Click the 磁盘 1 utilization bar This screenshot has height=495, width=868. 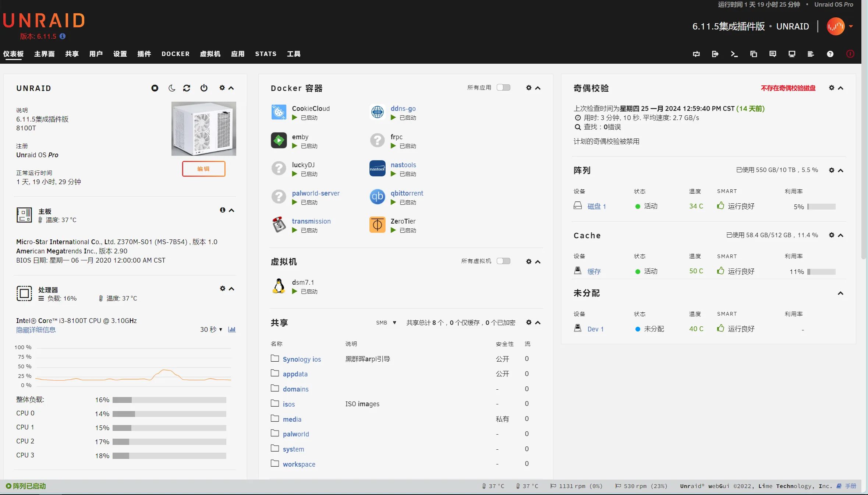(821, 207)
